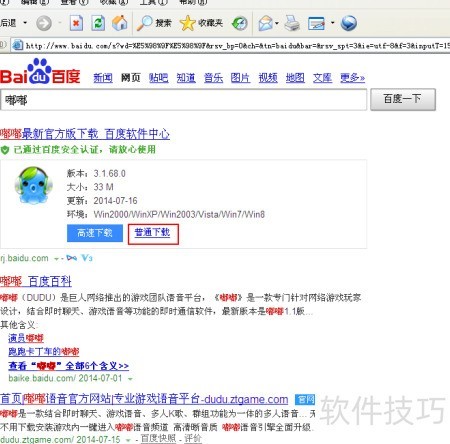450x444 pixels.
Task: Open the 音乐 (Music) tab
Action: (213, 78)
